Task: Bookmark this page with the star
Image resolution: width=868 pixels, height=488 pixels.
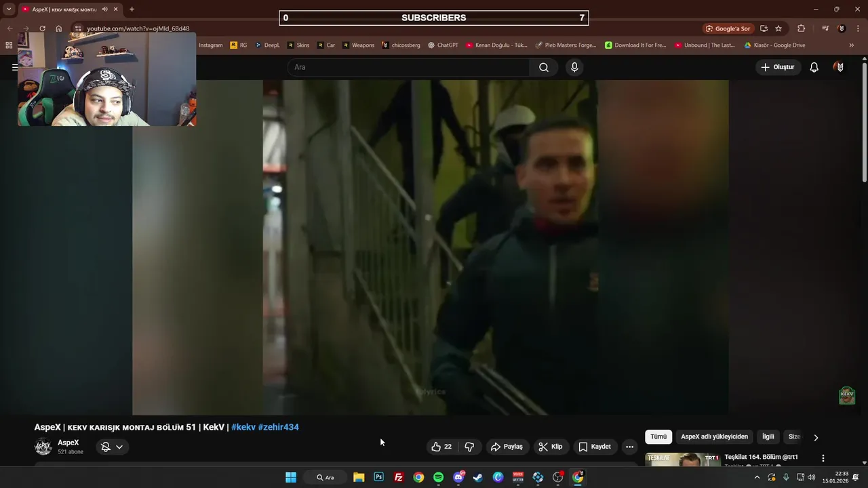Action: click(x=778, y=28)
